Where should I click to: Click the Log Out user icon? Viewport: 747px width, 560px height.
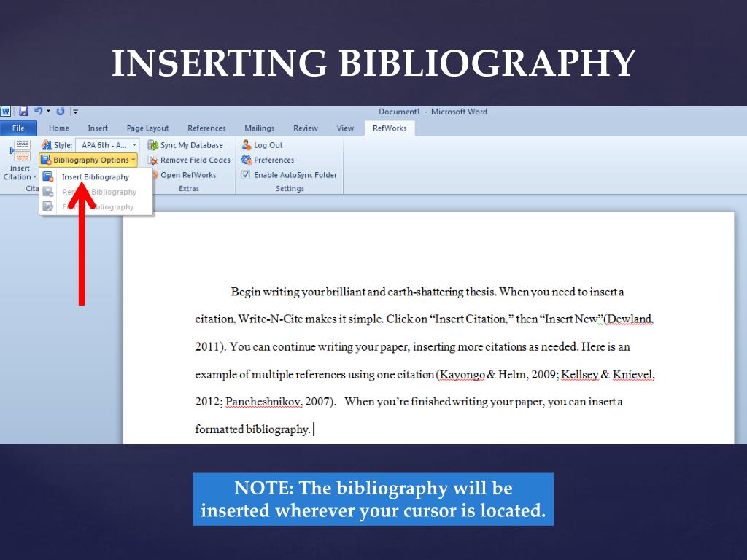(x=247, y=145)
